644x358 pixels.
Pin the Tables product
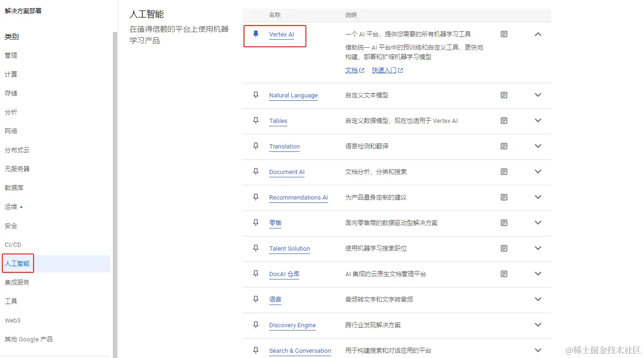(256, 121)
